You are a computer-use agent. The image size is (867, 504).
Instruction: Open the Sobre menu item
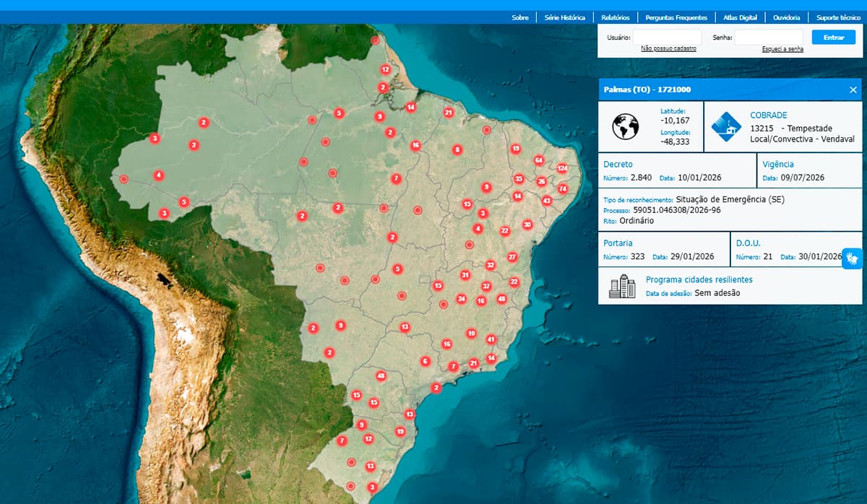520,17
